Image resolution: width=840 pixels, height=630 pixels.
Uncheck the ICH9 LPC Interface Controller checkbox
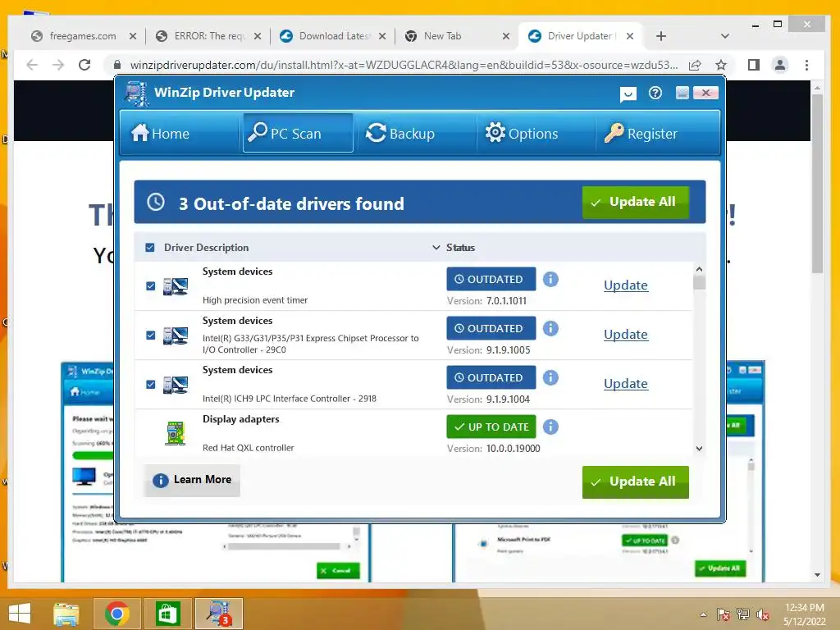[x=151, y=385]
